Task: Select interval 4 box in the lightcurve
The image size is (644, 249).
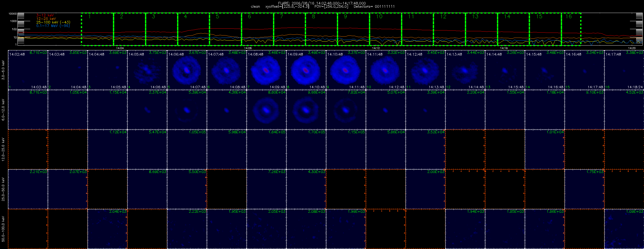Action: pos(193,29)
